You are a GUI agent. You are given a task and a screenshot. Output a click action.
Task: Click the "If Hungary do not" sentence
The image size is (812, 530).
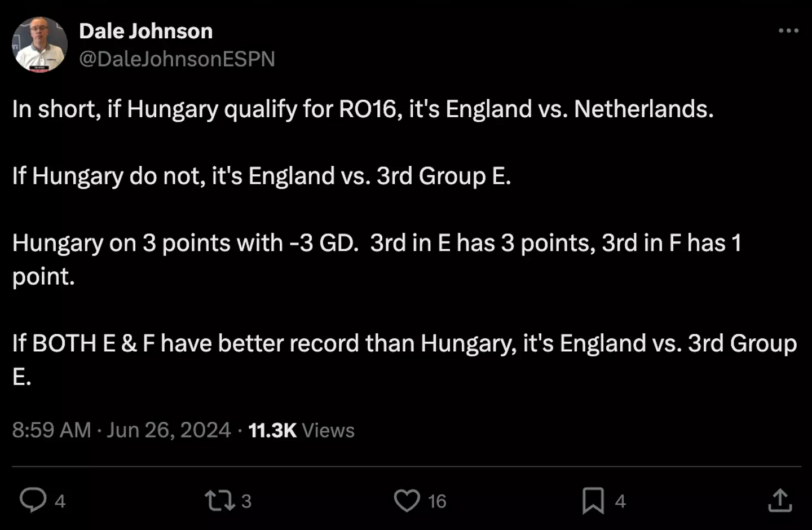pyautogui.click(x=261, y=176)
